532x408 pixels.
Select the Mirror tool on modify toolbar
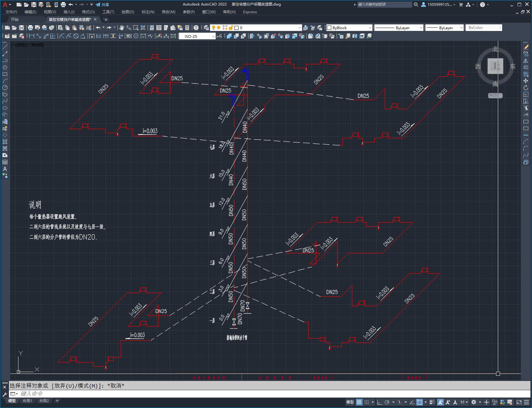pyautogui.click(x=526, y=61)
